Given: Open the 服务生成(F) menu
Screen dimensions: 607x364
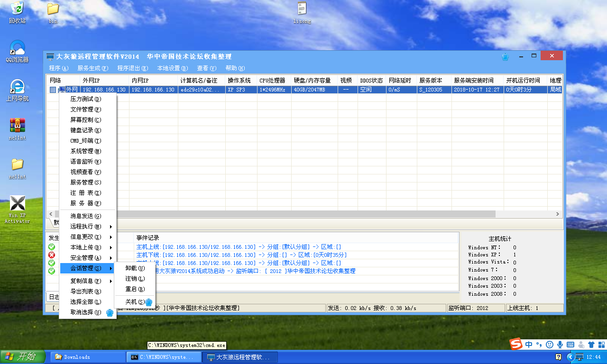Looking at the screenshot, I should coord(92,68).
